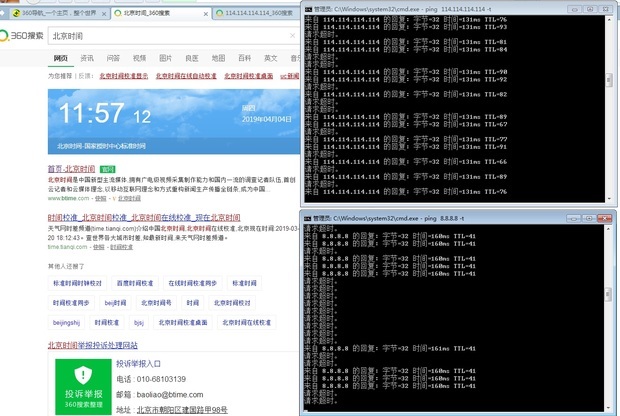Click the 2019年04月04日 date text

pos(267,119)
